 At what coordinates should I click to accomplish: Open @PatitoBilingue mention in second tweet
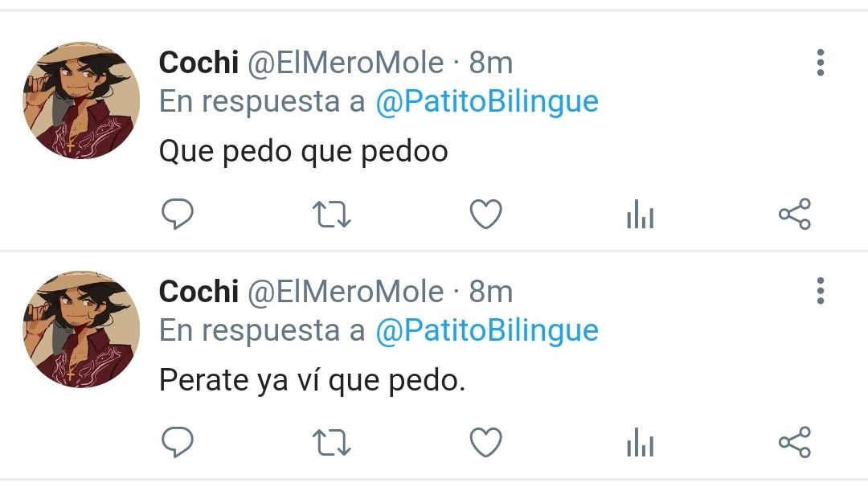(487, 331)
